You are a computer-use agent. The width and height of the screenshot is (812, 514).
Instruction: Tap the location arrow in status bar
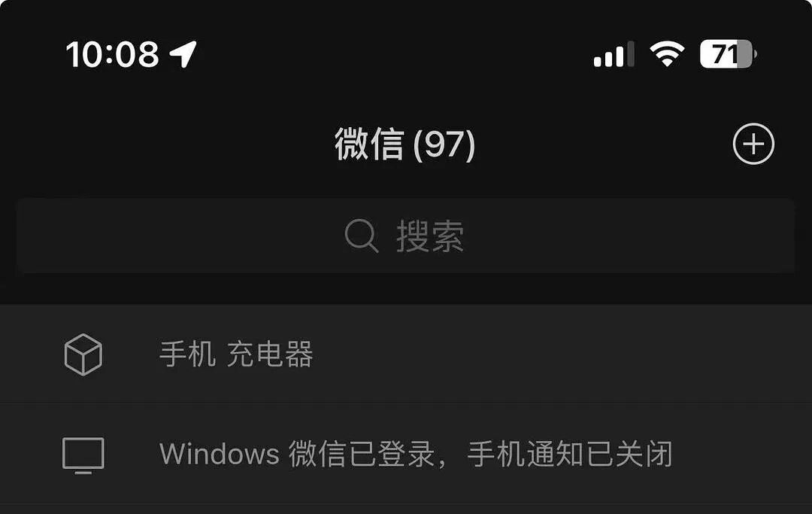pyautogui.click(x=184, y=54)
